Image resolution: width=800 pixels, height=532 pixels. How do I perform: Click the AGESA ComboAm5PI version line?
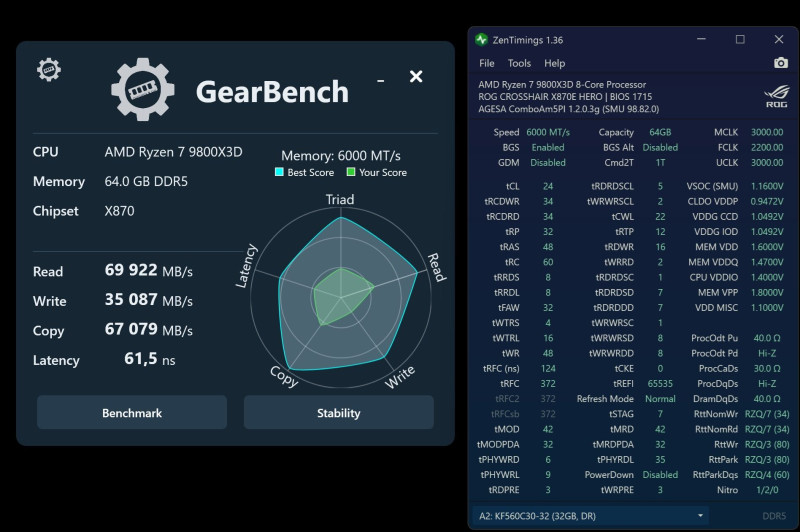coord(568,109)
